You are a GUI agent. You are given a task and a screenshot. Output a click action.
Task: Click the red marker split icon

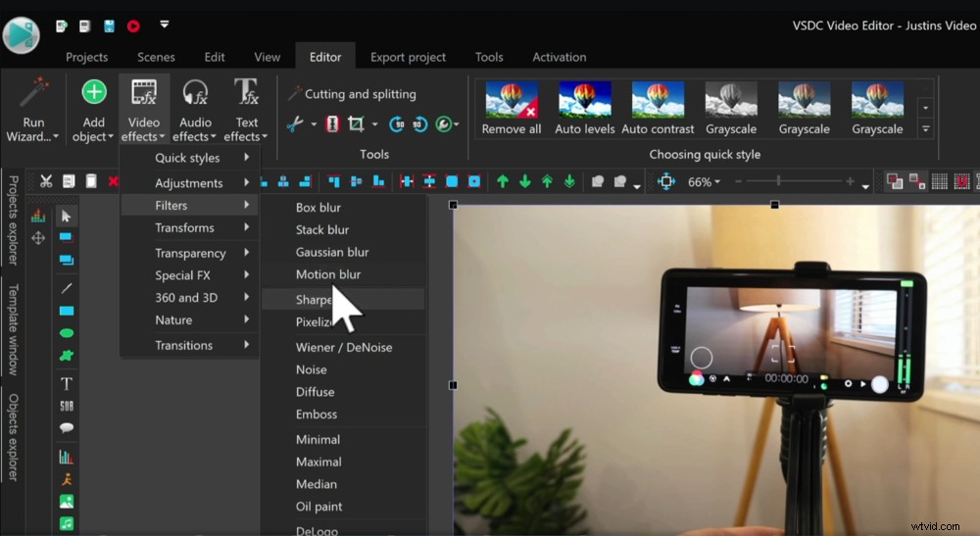(332, 123)
